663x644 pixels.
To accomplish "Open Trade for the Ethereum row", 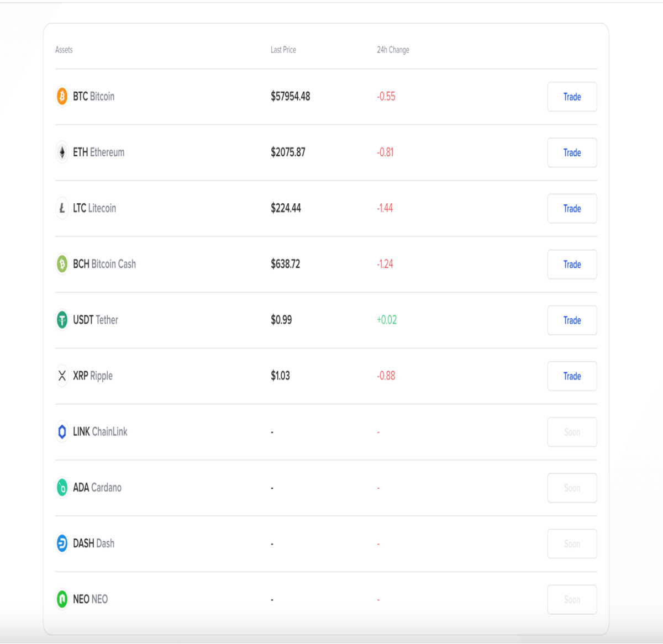I will point(572,152).
